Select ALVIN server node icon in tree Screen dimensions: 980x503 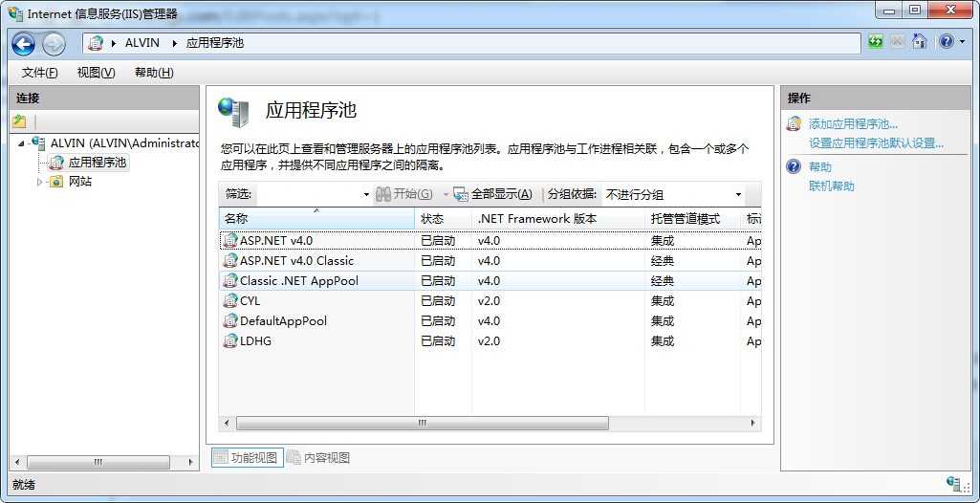[37, 143]
